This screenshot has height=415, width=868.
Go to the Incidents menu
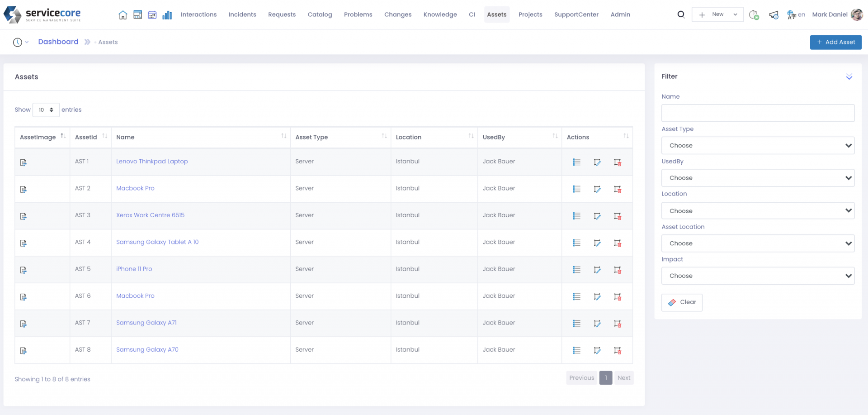(242, 14)
